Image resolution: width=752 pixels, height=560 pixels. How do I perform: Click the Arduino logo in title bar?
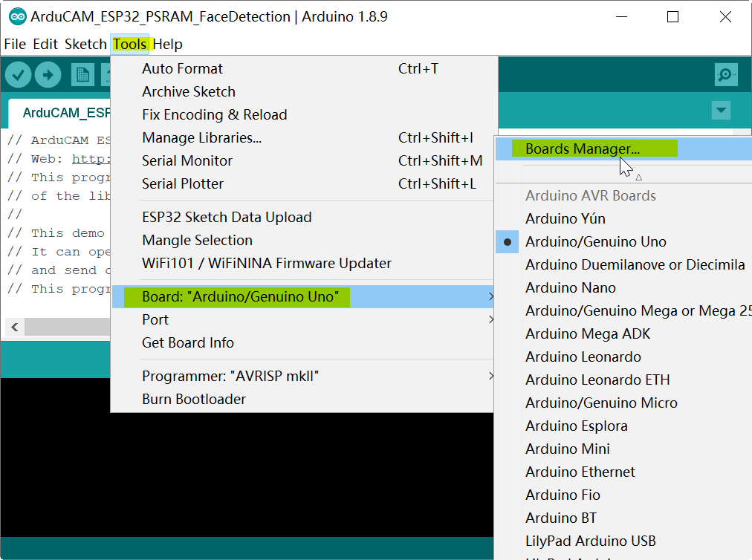click(x=18, y=17)
